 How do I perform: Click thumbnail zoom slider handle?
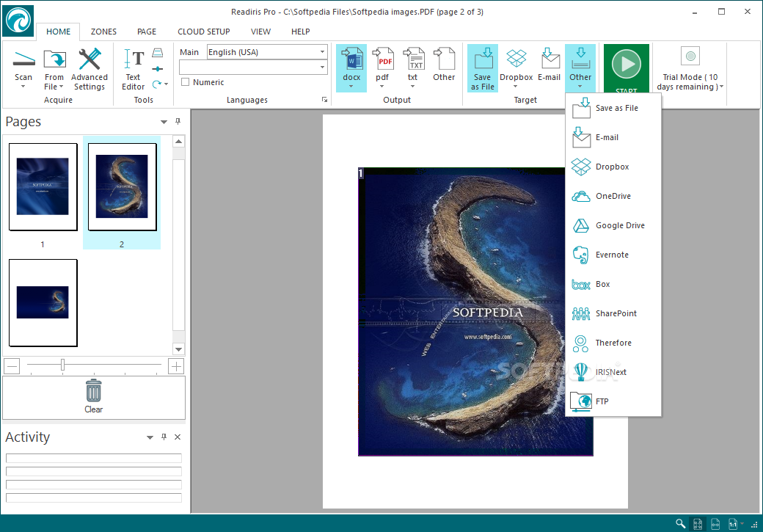click(63, 365)
